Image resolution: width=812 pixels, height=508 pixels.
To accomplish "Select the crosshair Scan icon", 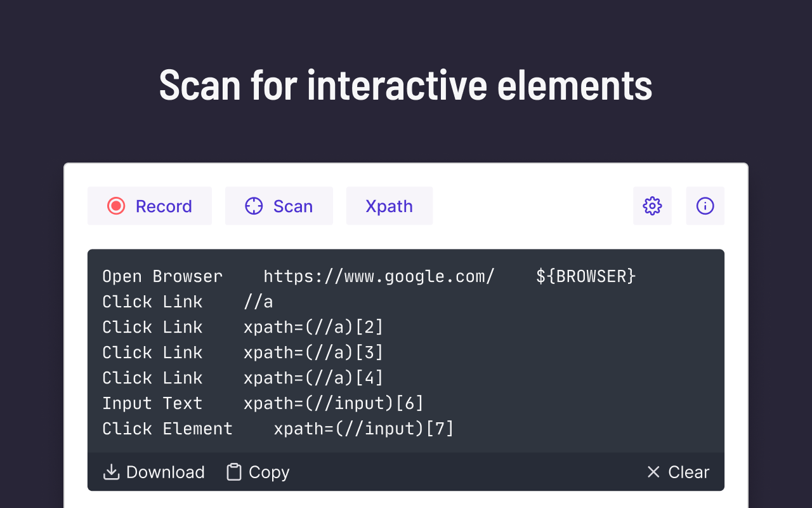I will click(254, 206).
